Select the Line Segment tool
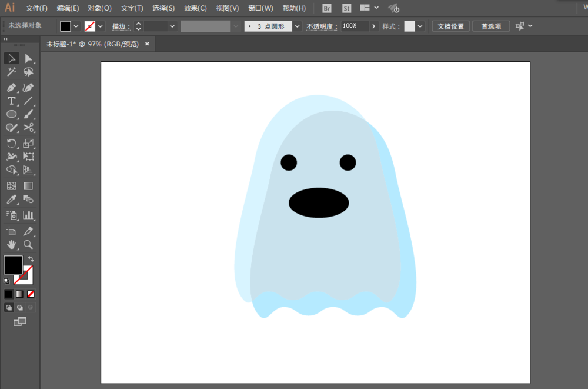The image size is (588, 389). (x=28, y=101)
